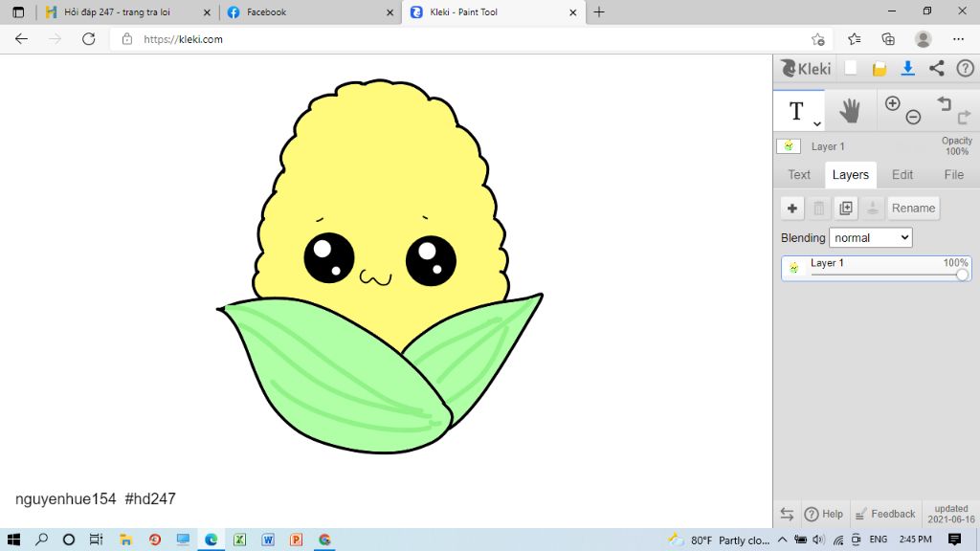Click the 80°F weather widget
The width and height of the screenshot is (980, 551).
click(718, 540)
